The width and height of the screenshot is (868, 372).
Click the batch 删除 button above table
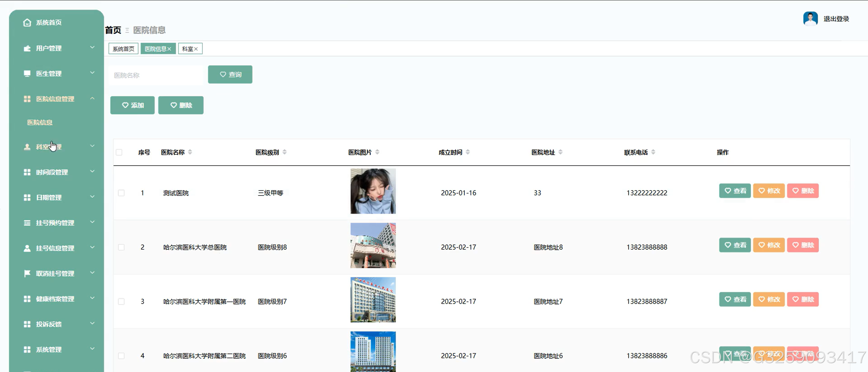click(181, 105)
